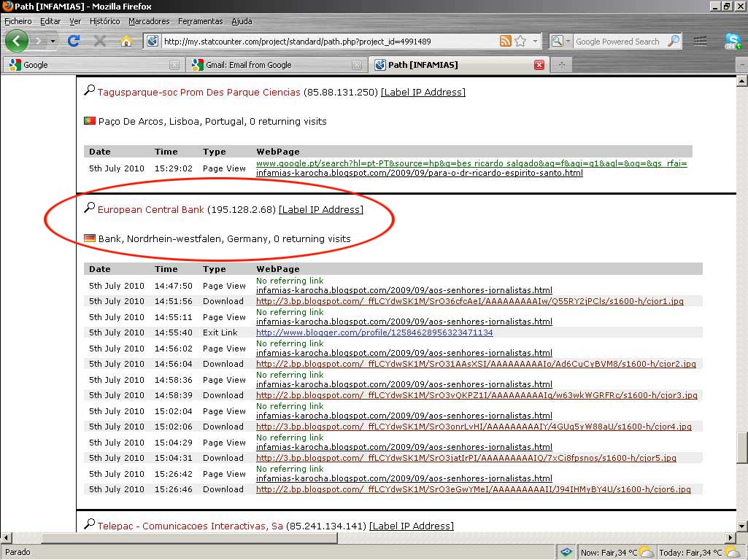Open the Histórico menu
Image resolution: width=748 pixels, height=560 pixels.
coord(104,21)
